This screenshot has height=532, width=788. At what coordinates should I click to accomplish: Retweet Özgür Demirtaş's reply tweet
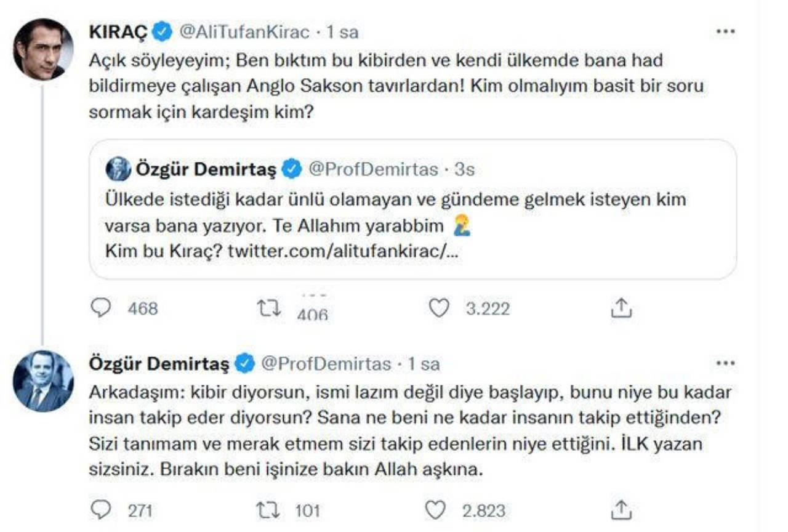(x=269, y=510)
